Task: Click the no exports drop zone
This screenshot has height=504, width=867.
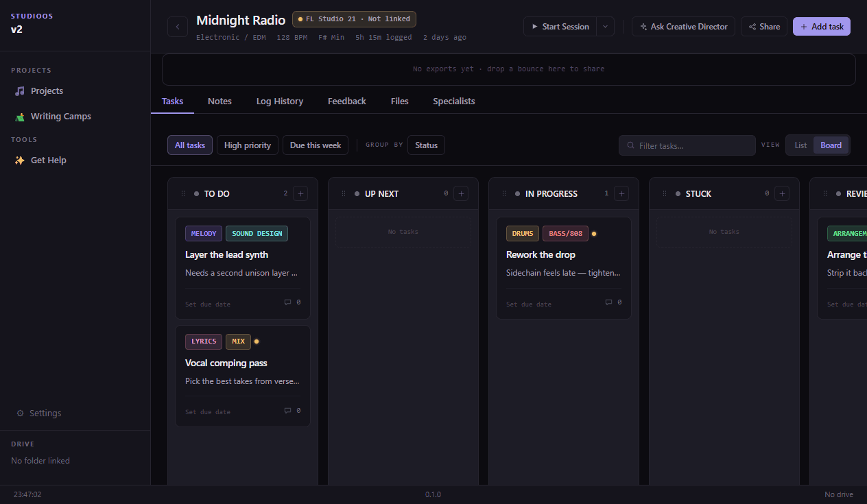Action: pos(508,69)
